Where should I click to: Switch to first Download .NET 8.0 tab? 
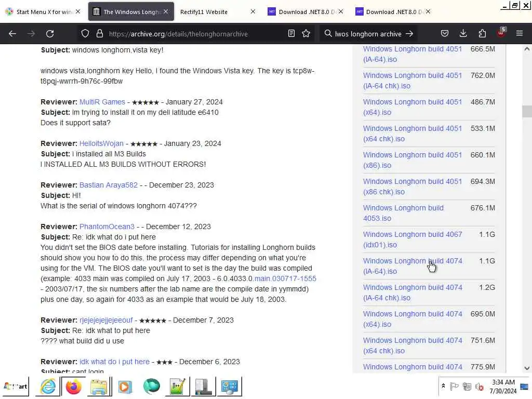tap(302, 12)
